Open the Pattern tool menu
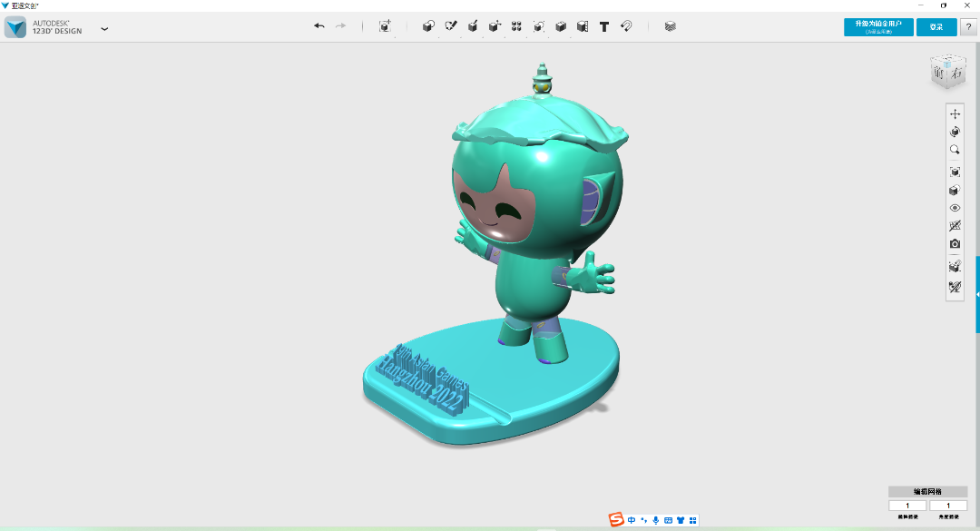This screenshot has width=980, height=531. click(516, 26)
